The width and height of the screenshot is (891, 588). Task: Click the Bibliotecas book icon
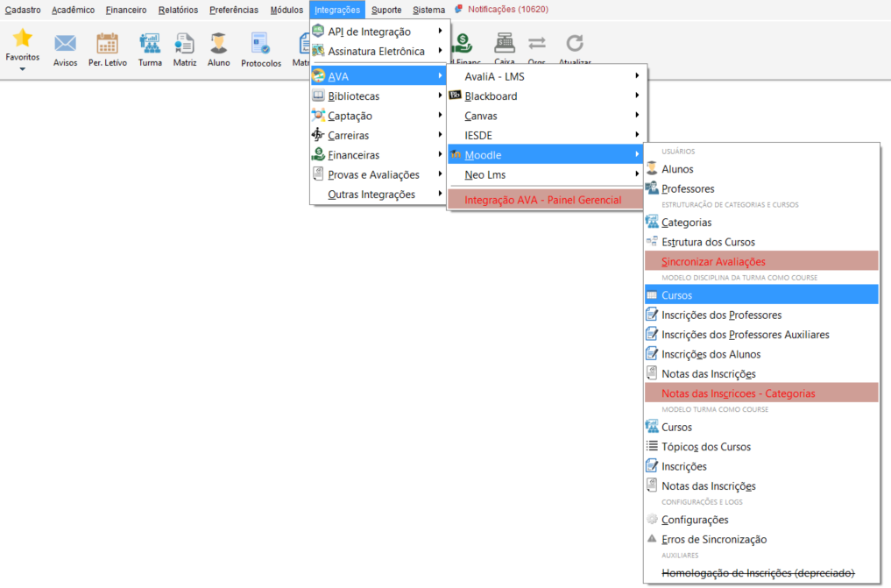318,96
